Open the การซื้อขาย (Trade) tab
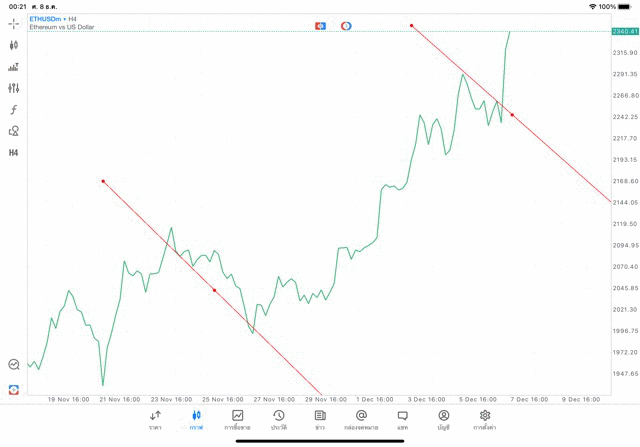Viewport: 640px width, 447px height. pos(237,419)
